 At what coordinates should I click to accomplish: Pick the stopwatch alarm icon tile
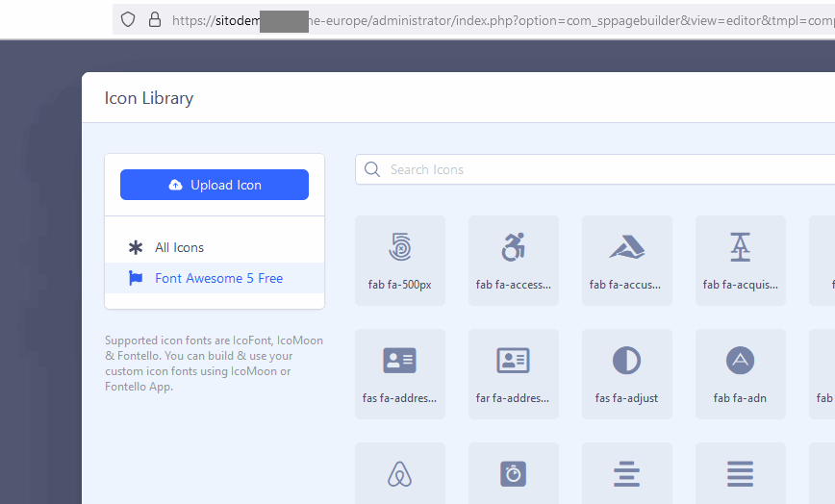514,473
